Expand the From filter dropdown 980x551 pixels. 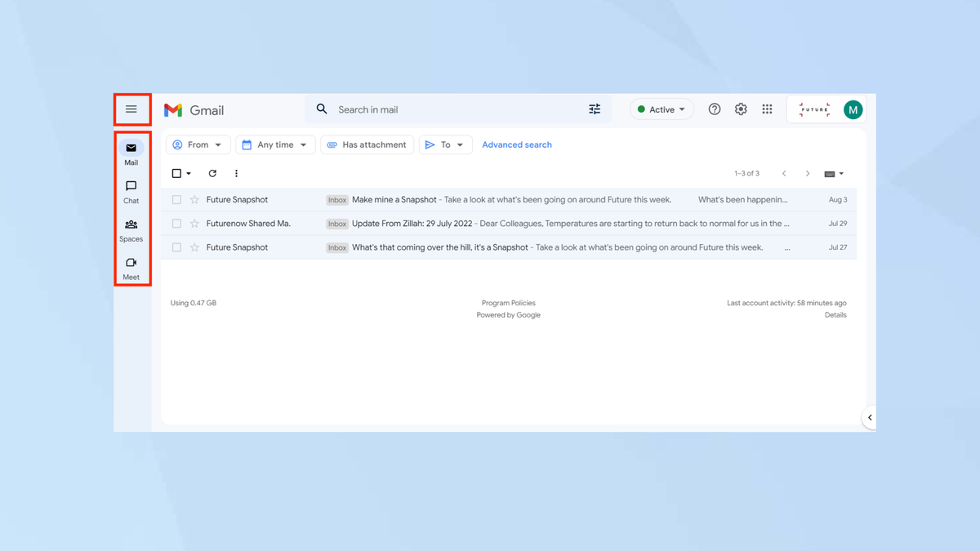[x=198, y=144]
